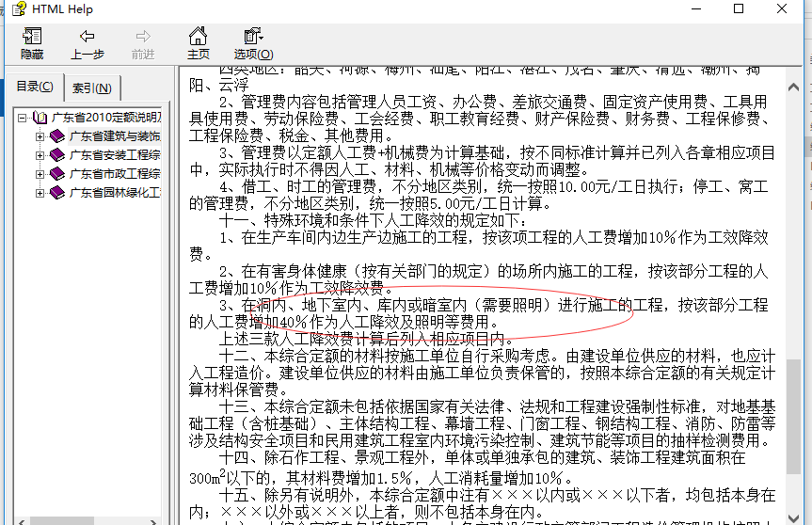Click the tree pane scroll right arrow
This screenshot has height=525, width=812.
click(x=153, y=521)
